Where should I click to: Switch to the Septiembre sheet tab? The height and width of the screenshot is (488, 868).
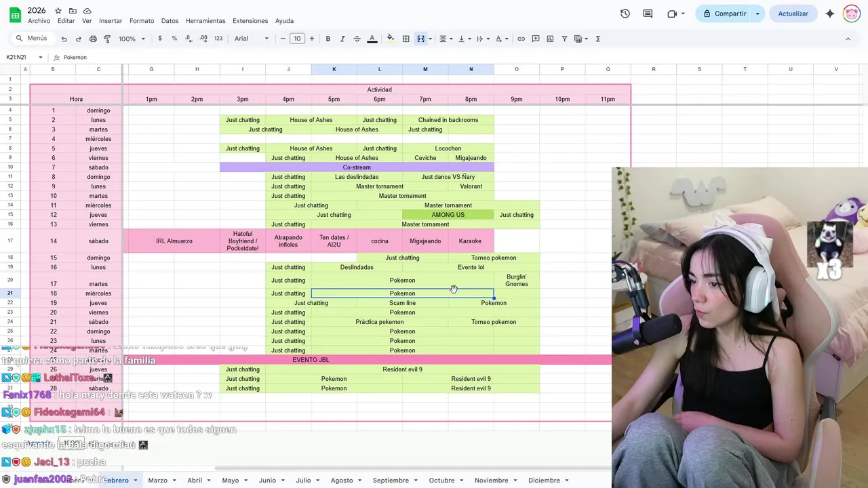click(391, 480)
